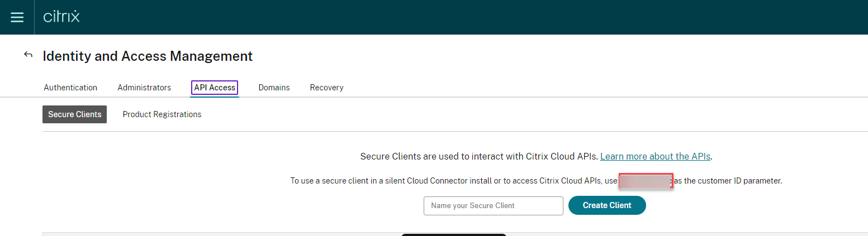The height and width of the screenshot is (236, 868).
Task: Go back using the return arrow
Action: [28, 55]
